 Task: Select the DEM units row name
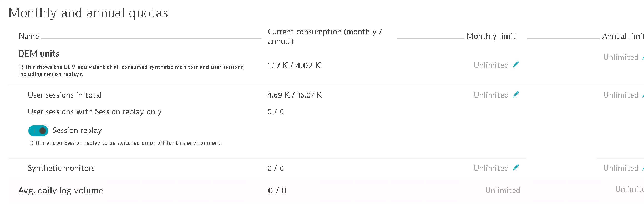tap(39, 54)
